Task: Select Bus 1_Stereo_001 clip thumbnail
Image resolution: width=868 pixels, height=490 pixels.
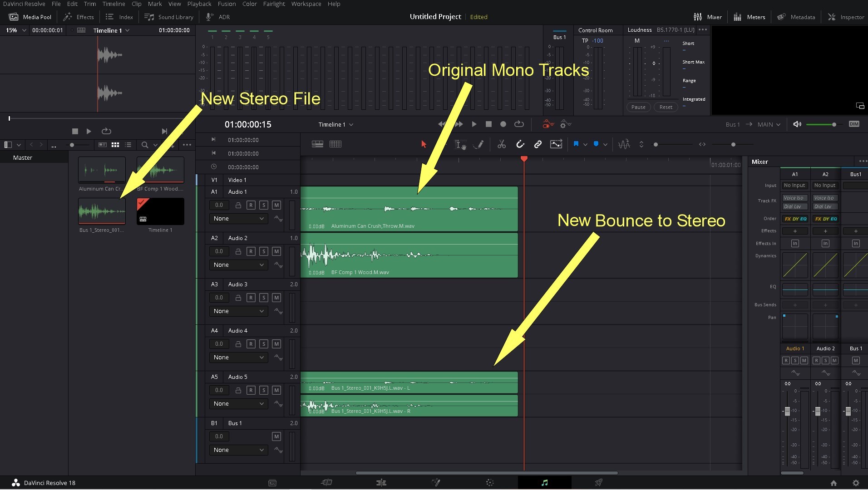Action: pos(102,211)
